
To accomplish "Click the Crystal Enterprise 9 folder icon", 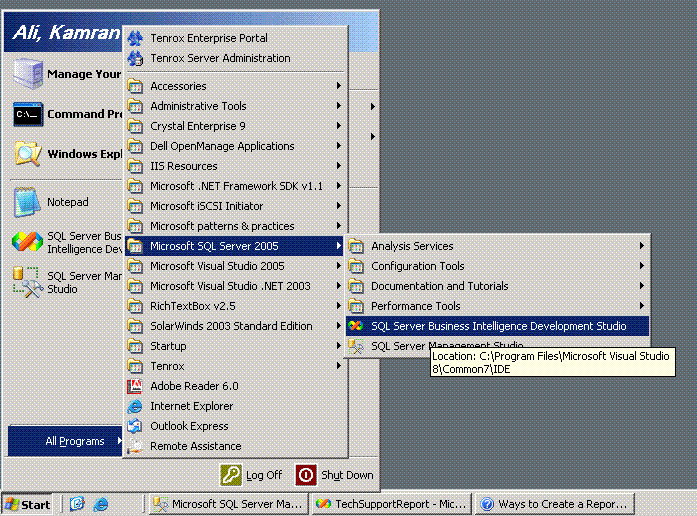I will [135, 126].
